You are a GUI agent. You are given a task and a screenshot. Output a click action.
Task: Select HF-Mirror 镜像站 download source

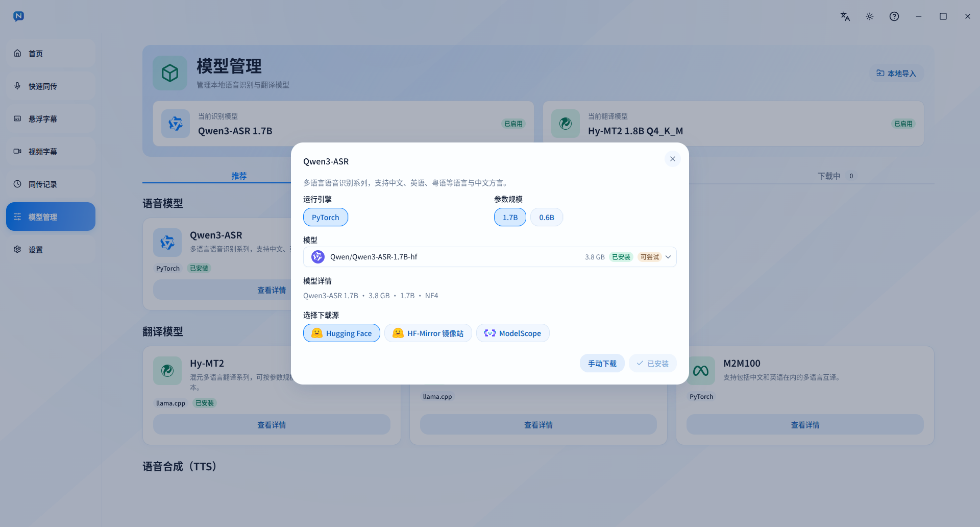428,333
